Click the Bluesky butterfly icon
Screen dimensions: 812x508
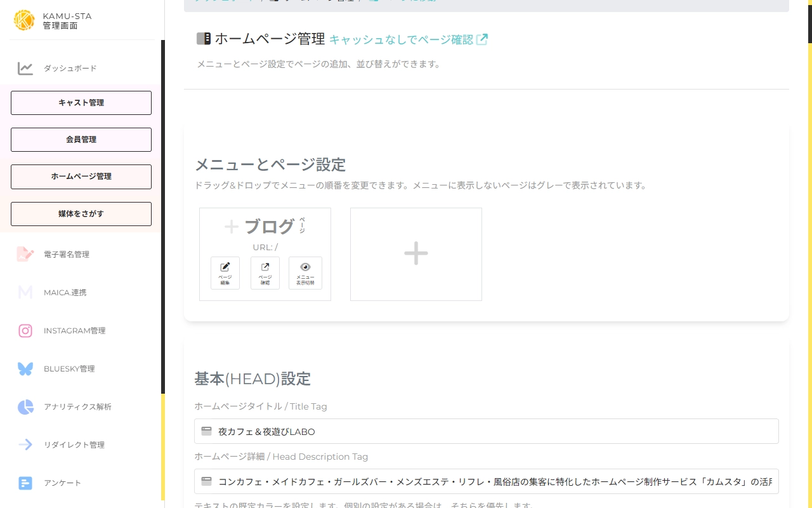(x=25, y=368)
